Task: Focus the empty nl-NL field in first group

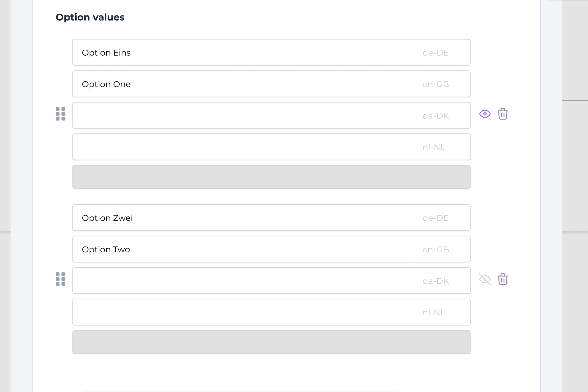Action: pos(245,147)
